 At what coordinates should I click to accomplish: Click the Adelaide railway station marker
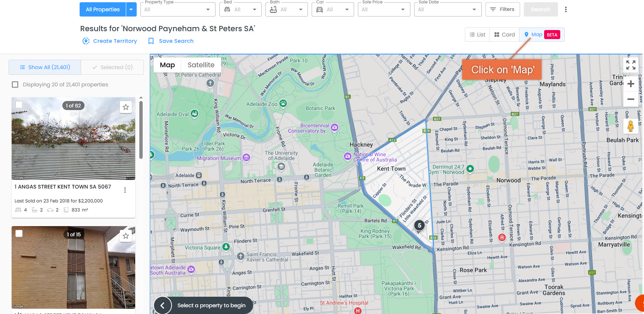coord(199,175)
